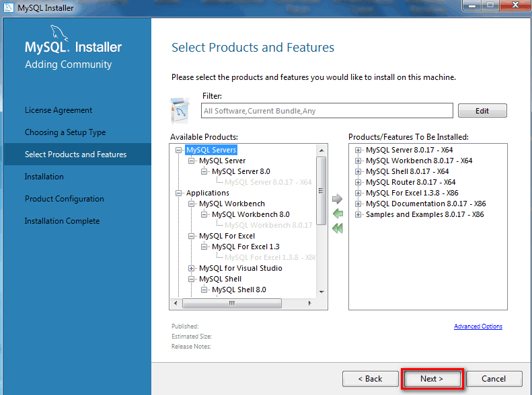Image resolution: width=532 pixels, height=395 pixels.
Task: Collapse the MySQL Server node in Available Products
Action: (192, 161)
